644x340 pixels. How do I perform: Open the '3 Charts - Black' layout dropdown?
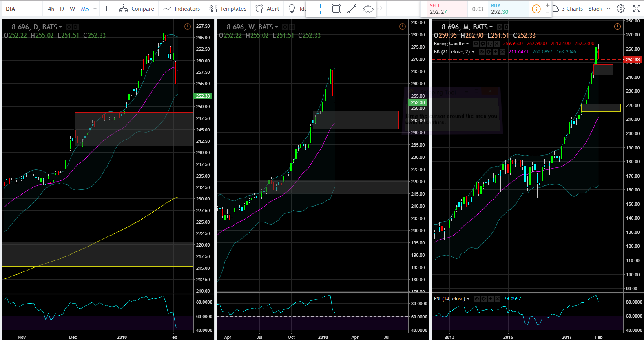(x=609, y=9)
